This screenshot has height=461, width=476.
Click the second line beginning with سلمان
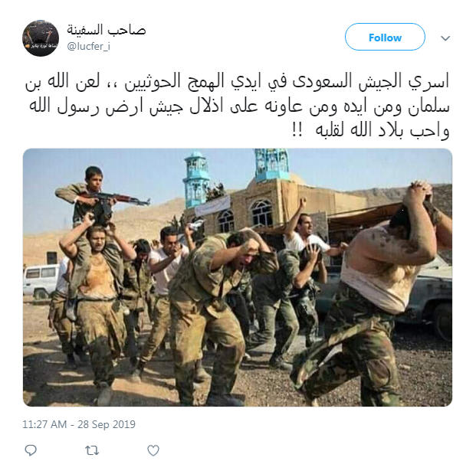coord(239,106)
